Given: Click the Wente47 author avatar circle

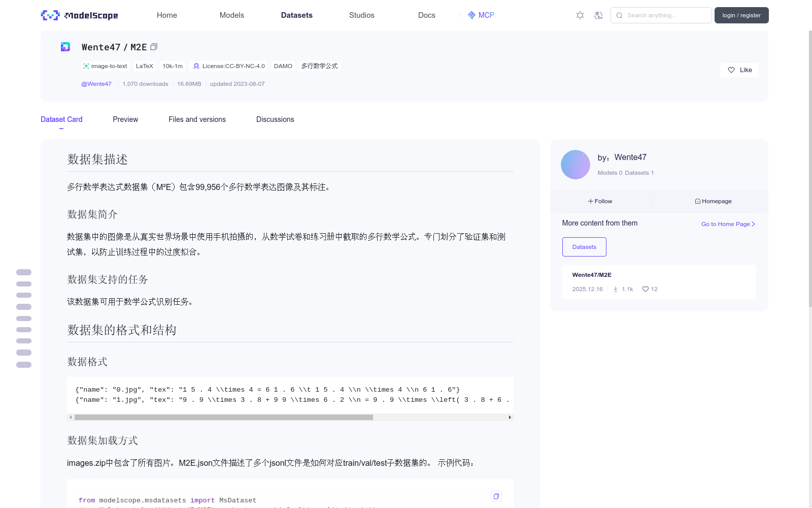Looking at the screenshot, I should 576,165.
